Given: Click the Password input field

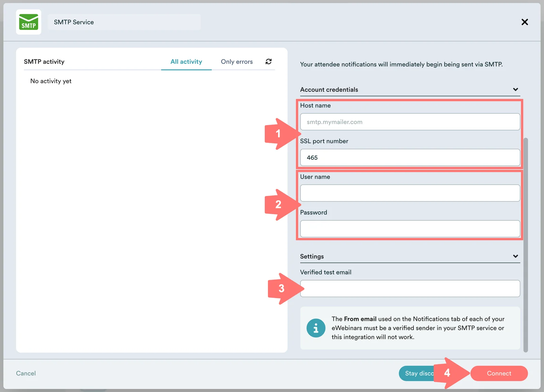Looking at the screenshot, I should coord(410,229).
